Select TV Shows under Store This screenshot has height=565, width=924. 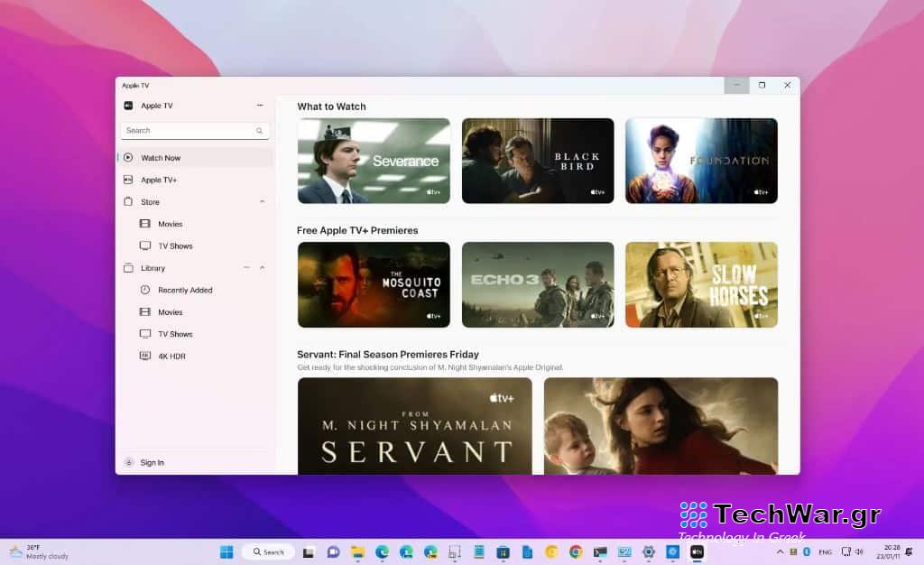click(176, 245)
